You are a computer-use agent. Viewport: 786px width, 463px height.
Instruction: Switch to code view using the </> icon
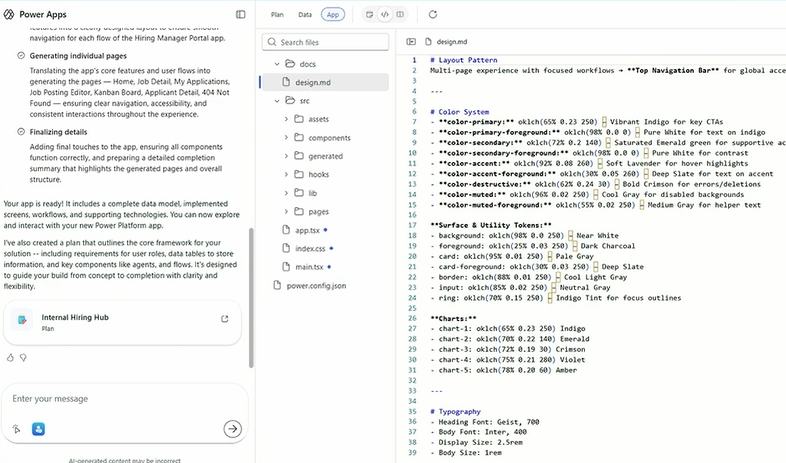click(x=385, y=15)
